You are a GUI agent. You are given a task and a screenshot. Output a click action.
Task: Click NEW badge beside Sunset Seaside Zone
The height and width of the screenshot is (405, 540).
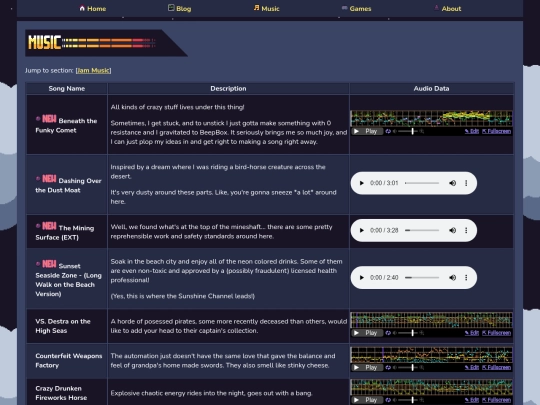[x=49, y=264]
